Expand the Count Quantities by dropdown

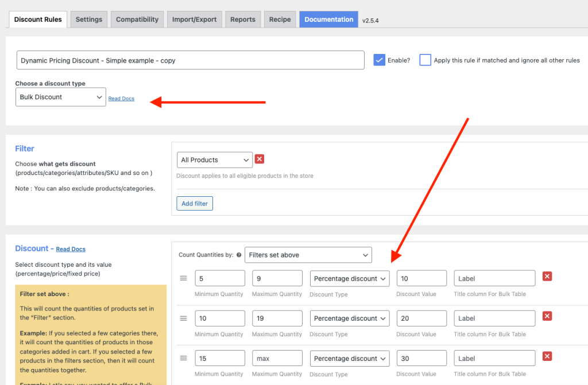[308, 255]
